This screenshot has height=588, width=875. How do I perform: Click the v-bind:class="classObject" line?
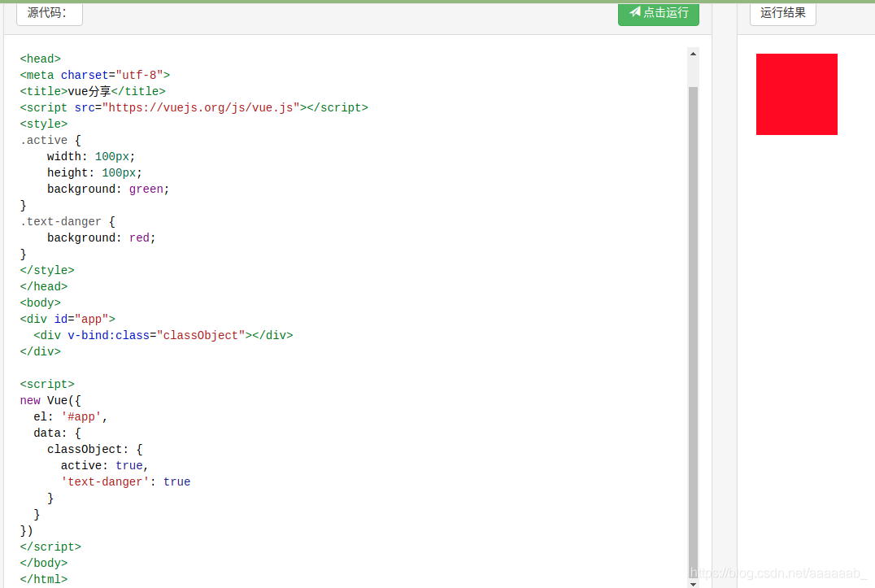coord(163,335)
